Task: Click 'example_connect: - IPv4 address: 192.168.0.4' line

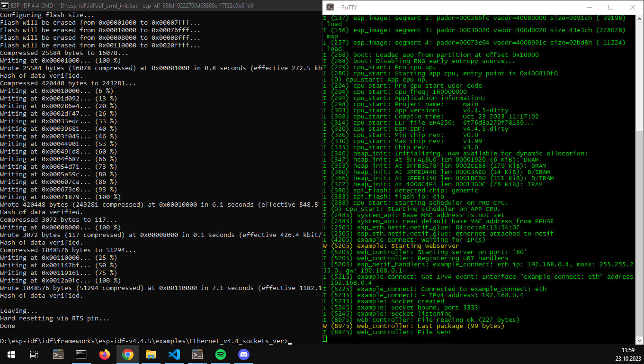Action: pyautogui.click(x=423, y=295)
